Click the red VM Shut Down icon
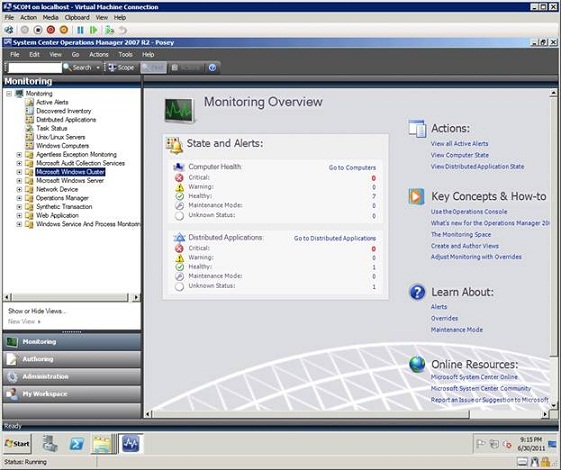 51,30
